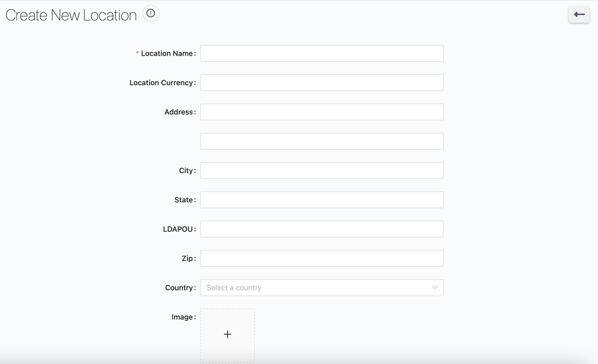
Task: Focus the Location Name input field
Action: (322, 53)
